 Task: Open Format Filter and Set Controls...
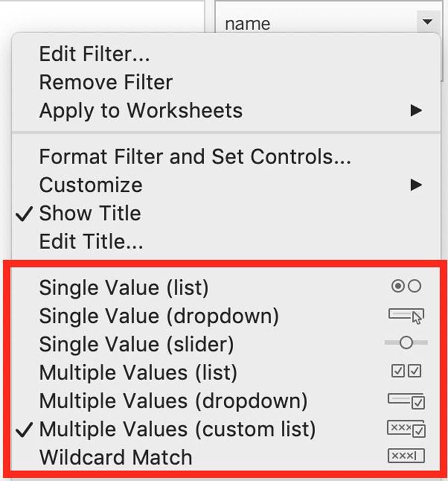(x=195, y=157)
